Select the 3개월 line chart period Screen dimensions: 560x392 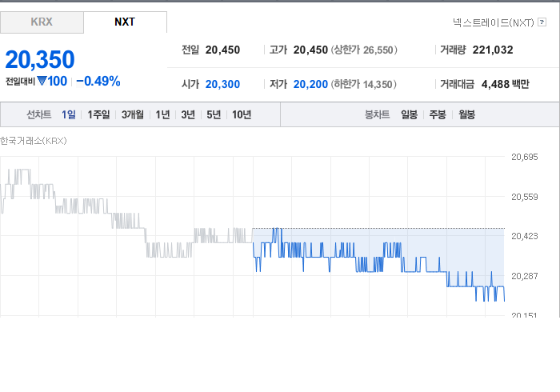pyautogui.click(x=133, y=114)
